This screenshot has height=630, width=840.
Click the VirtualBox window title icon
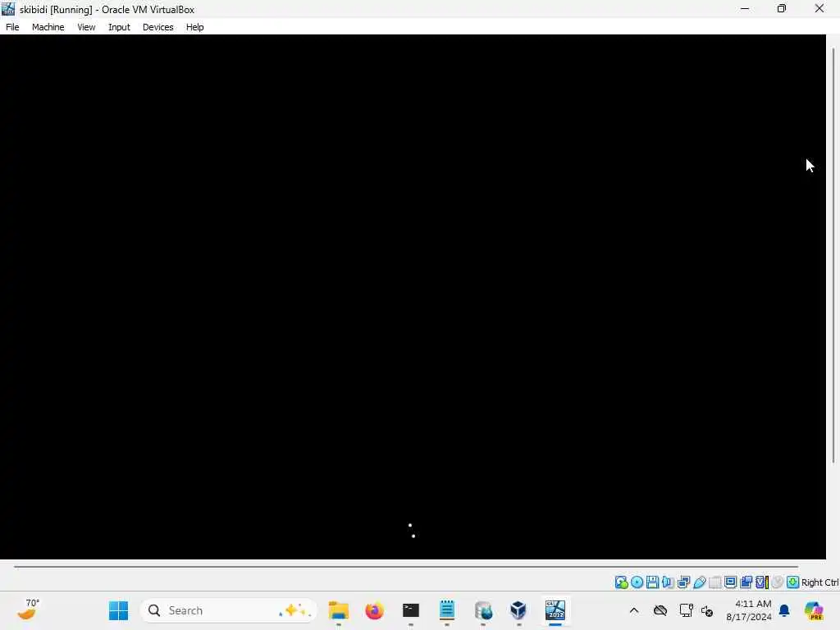click(8, 9)
